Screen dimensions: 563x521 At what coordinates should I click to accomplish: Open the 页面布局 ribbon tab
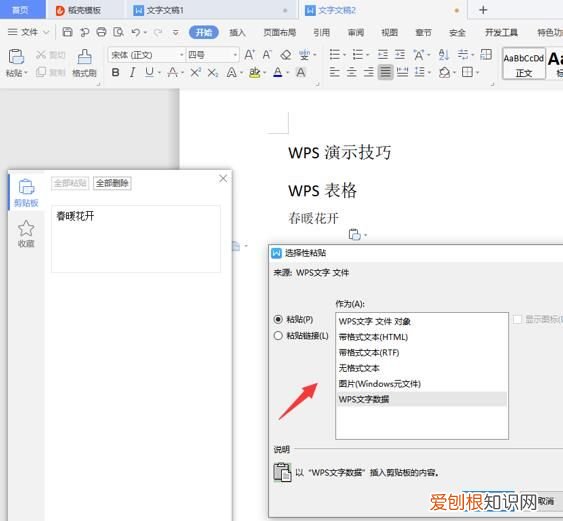pyautogui.click(x=279, y=33)
